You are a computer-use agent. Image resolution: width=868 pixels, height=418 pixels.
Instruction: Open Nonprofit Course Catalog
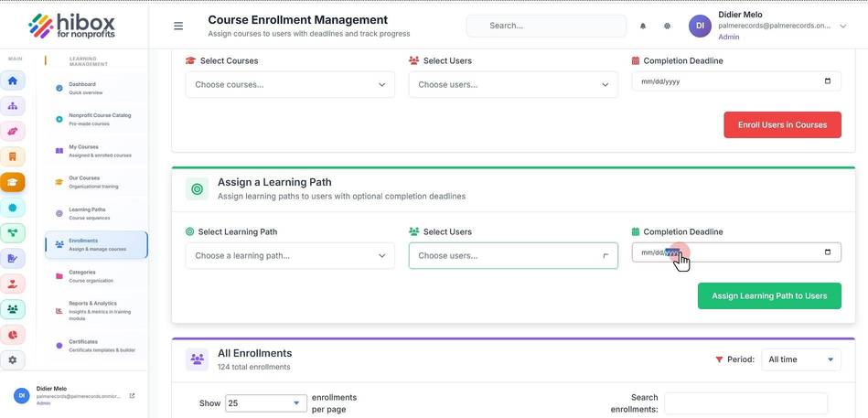pyautogui.click(x=96, y=120)
